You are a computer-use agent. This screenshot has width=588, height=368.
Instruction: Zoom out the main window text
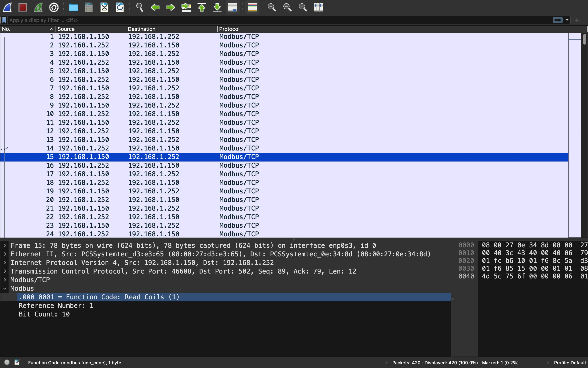pyautogui.click(x=287, y=7)
